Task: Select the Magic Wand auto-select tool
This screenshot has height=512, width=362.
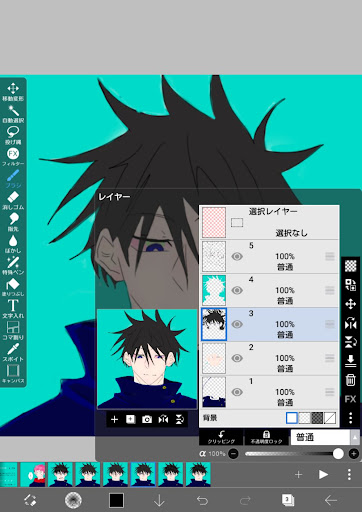Action: click(13, 114)
